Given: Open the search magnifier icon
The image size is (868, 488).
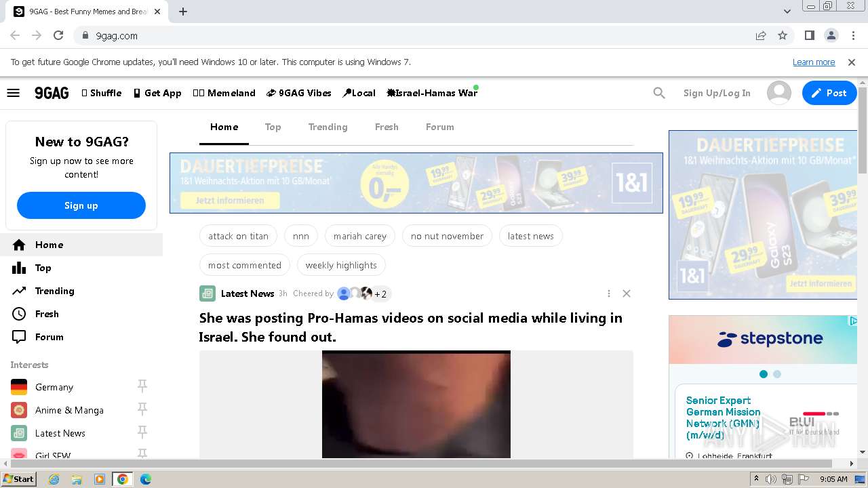Looking at the screenshot, I should 659,93.
